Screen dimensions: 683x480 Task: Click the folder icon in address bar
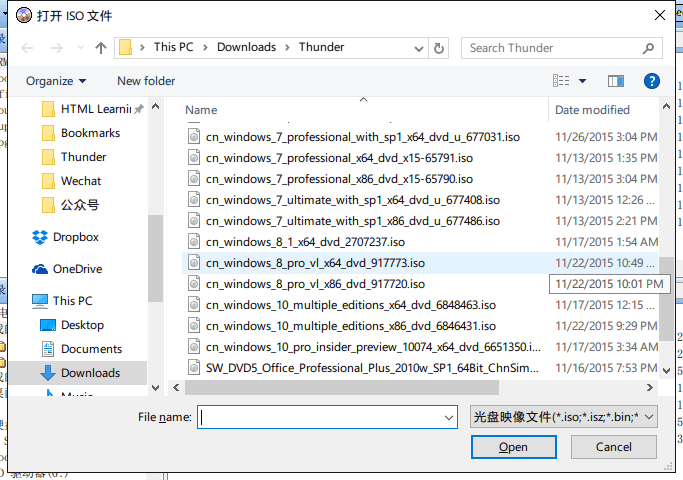(125, 47)
